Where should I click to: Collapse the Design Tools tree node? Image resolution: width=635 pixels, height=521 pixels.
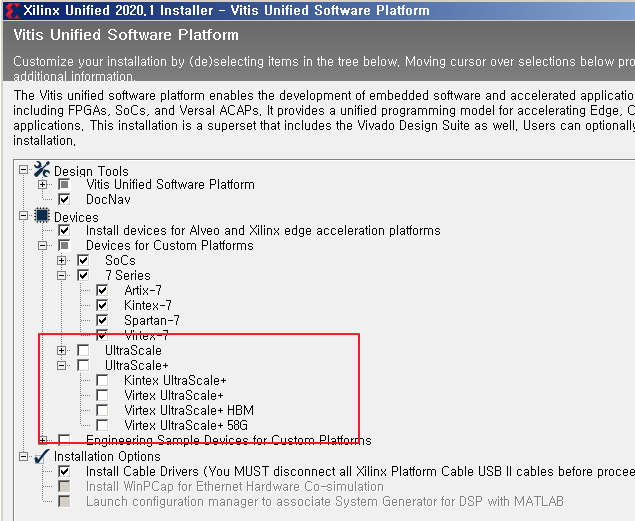click(24, 170)
